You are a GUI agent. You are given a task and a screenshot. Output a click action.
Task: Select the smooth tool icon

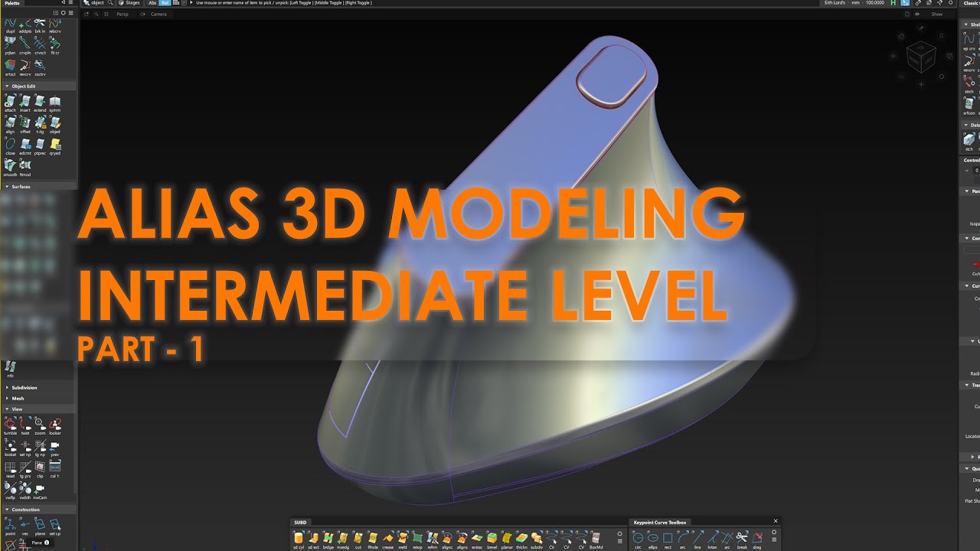pyautogui.click(x=10, y=168)
